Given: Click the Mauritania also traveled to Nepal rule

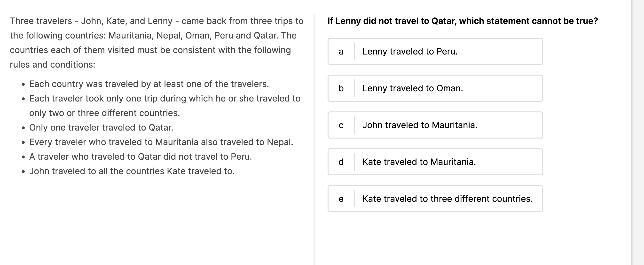Looking at the screenshot, I should click(161, 142).
